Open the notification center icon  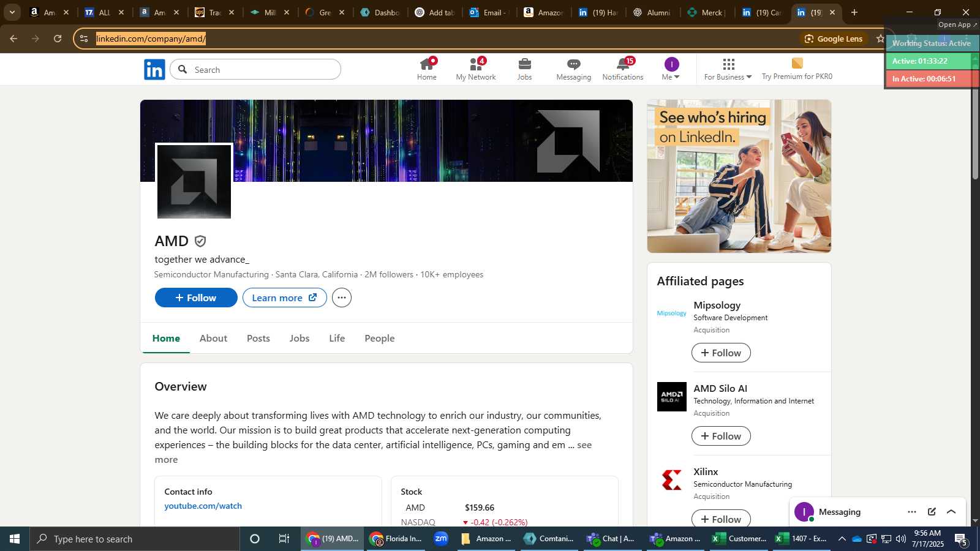click(x=961, y=539)
